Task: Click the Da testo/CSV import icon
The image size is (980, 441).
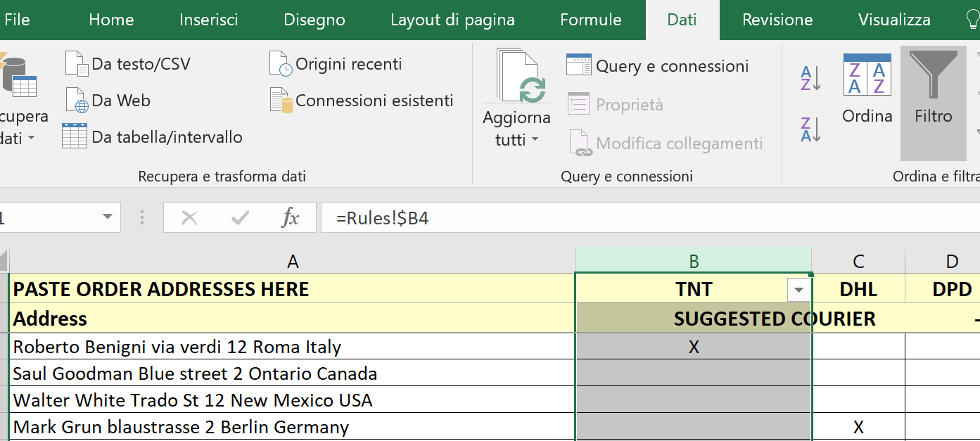Action: (x=76, y=63)
